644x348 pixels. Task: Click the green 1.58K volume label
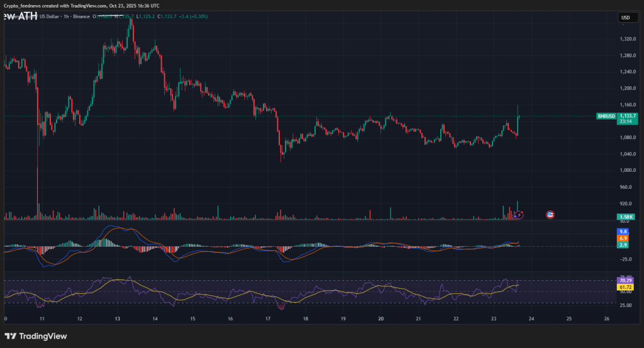626,217
